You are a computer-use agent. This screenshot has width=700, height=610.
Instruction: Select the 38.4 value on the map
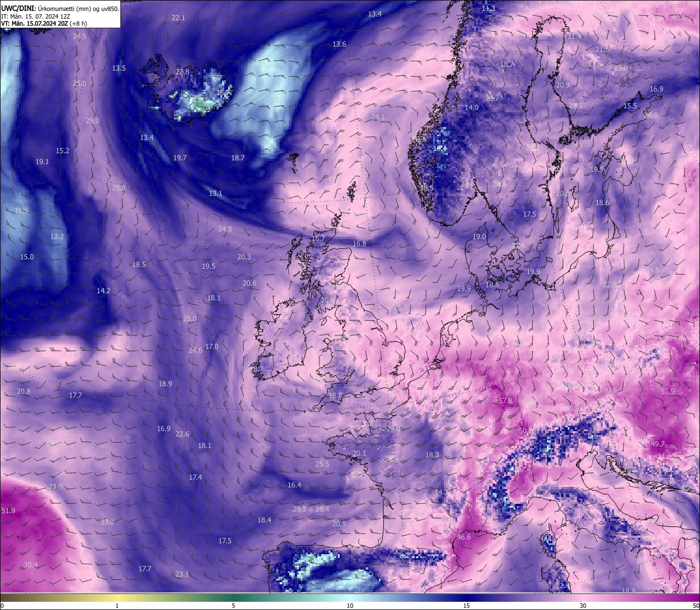(x=31, y=565)
